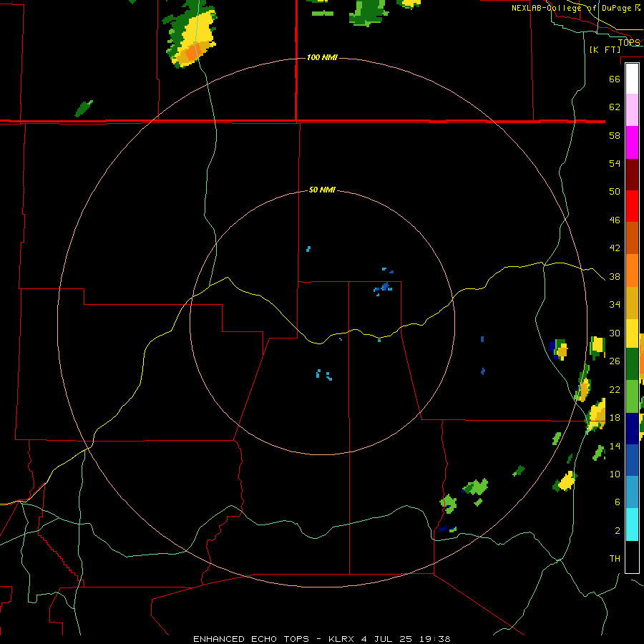
Task: Click the "34" legend value
Action: pyautogui.click(x=615, y=305)
